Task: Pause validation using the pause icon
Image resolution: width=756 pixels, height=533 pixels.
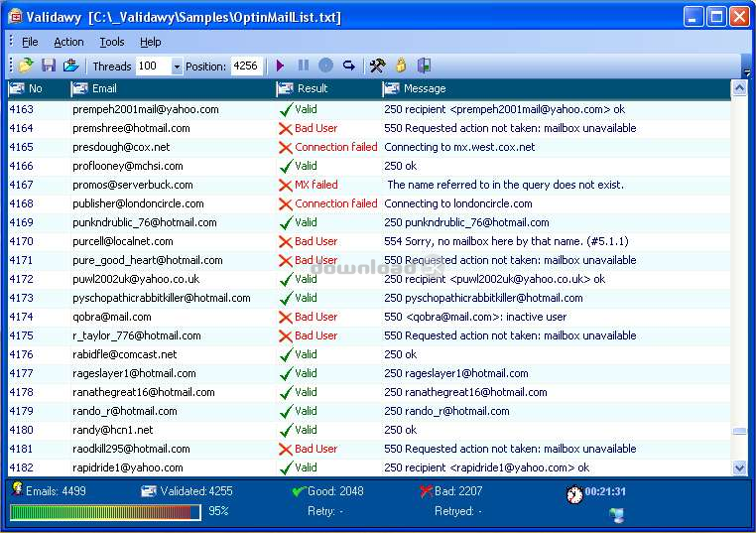Action: 304,67
